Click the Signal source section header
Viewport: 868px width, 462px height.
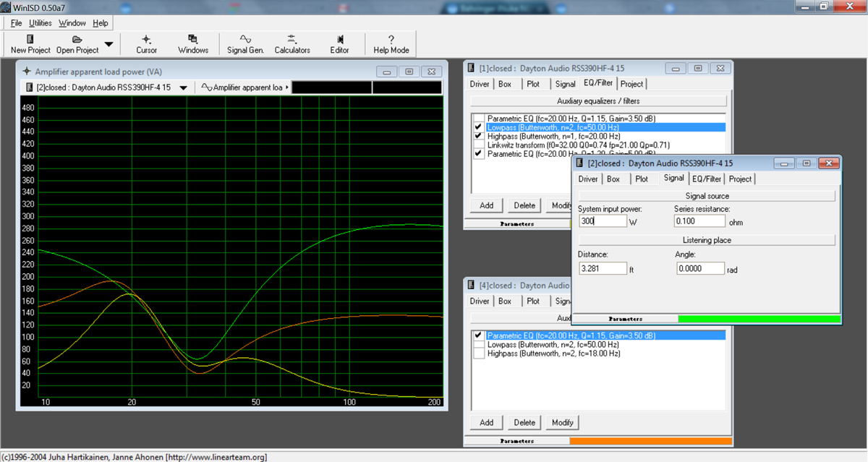pyautogui.click(x=707, y=196)
